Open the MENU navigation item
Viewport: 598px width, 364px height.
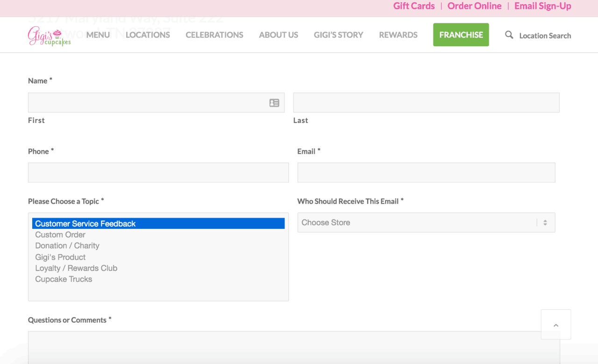(98, 35)
